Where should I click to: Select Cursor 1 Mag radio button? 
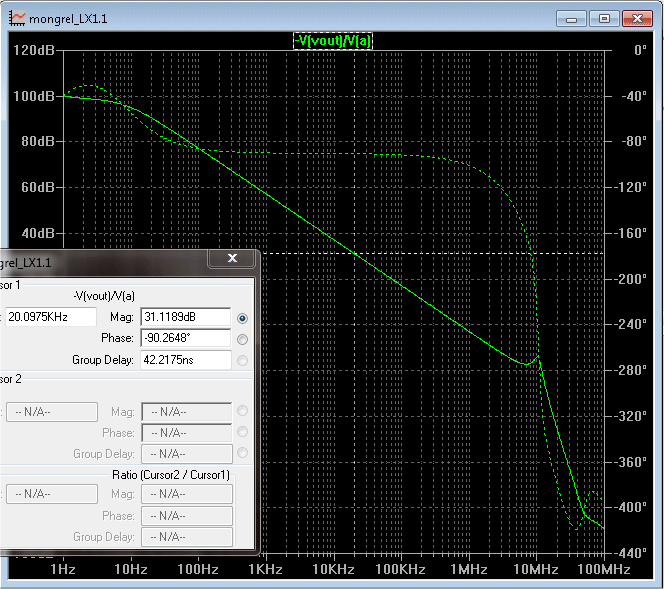coord(242,318)
